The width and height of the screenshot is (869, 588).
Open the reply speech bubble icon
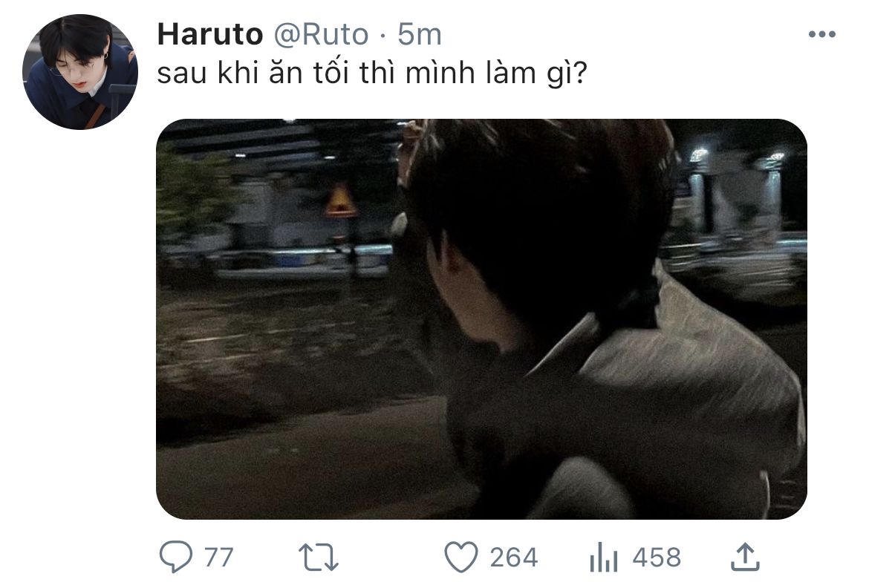click(176, 556)
